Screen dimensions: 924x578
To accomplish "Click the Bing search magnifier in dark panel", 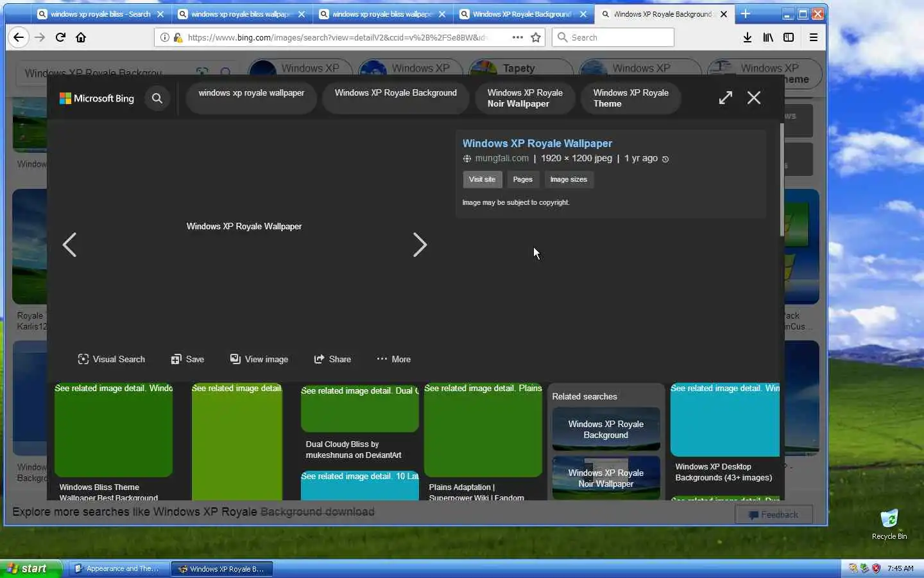I will tap(157, 98).
